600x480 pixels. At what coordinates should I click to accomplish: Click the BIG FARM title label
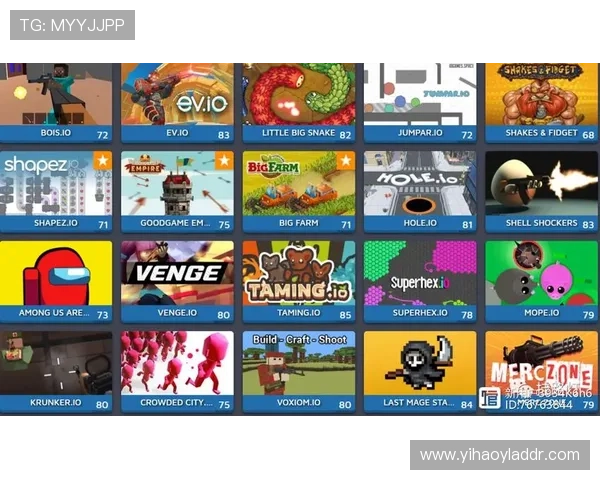(x=299, y=223)
